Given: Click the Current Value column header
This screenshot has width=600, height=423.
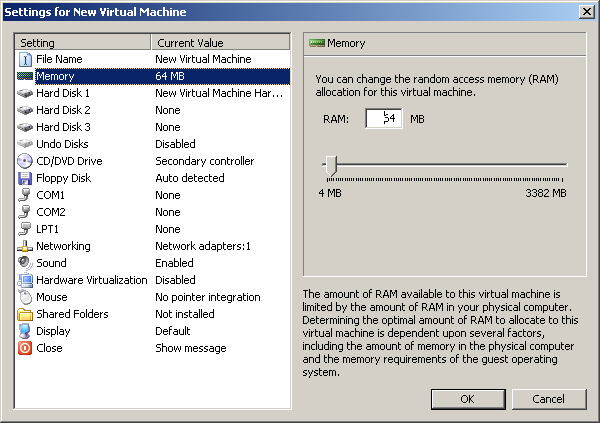Looking at the screenshot, I should point(220,42).
